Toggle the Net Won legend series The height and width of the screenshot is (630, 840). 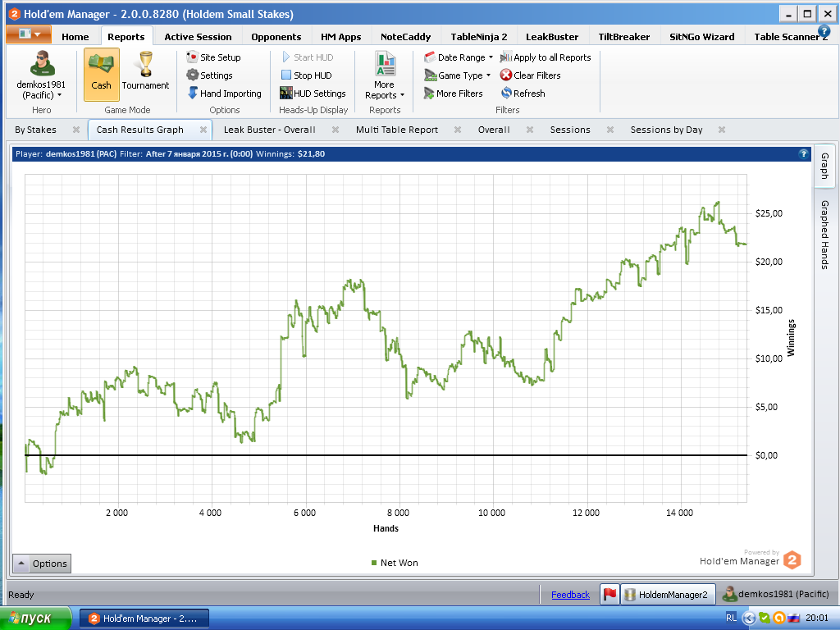coord(395,563)
